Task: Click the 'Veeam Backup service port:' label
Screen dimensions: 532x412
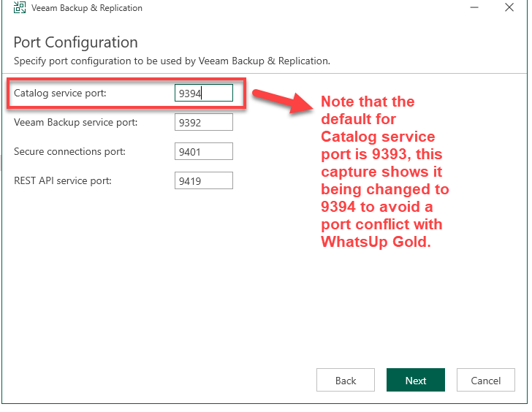Action: click(76, 122)
